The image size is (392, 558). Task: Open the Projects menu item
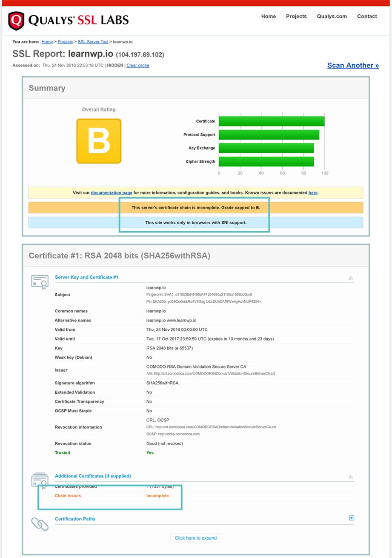tap(296, 16)
